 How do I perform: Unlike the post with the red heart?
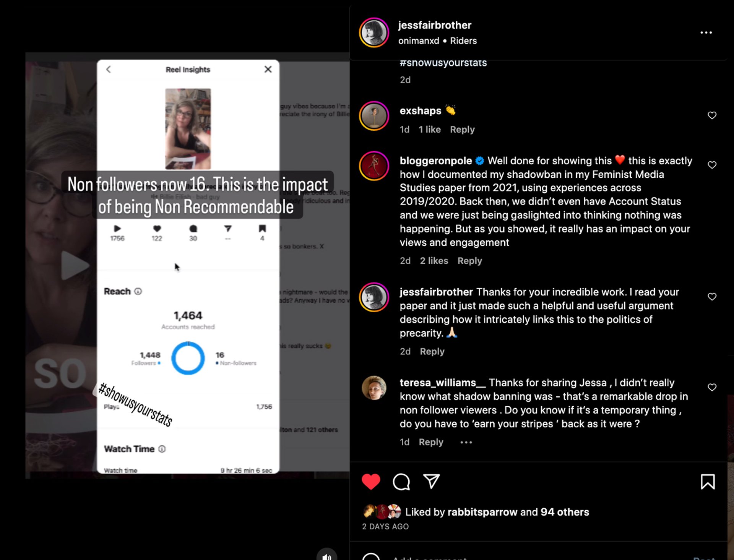click(x=371, y=481)
